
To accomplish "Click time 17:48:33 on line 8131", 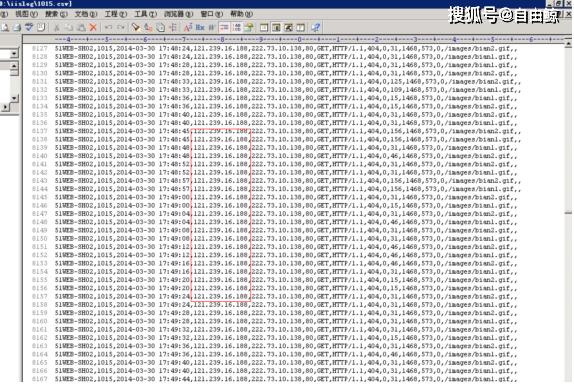I will coord(174,82).
